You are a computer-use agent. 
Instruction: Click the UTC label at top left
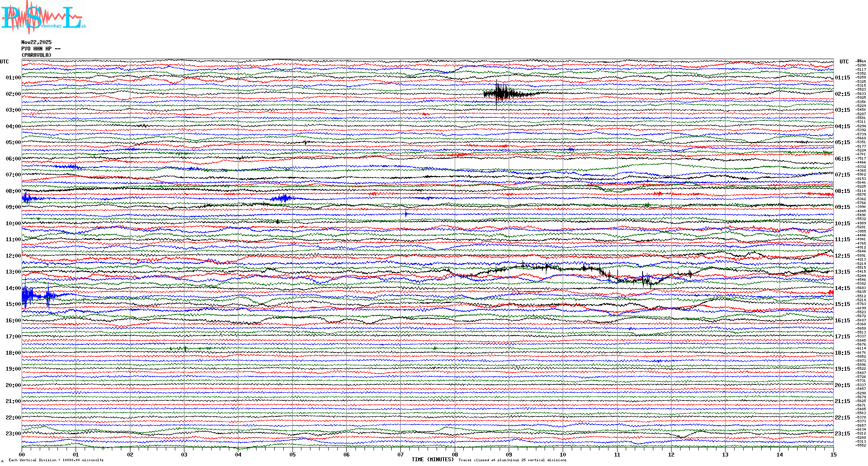[4, 62]
